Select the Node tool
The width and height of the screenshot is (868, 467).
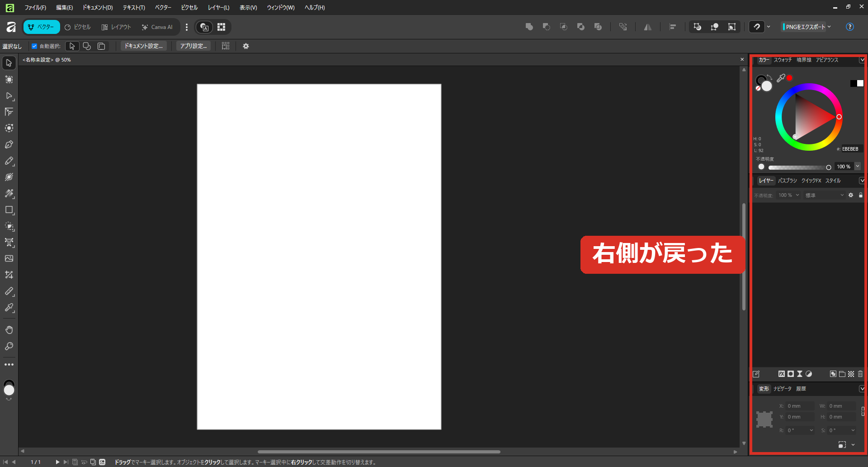coord(9,95)
